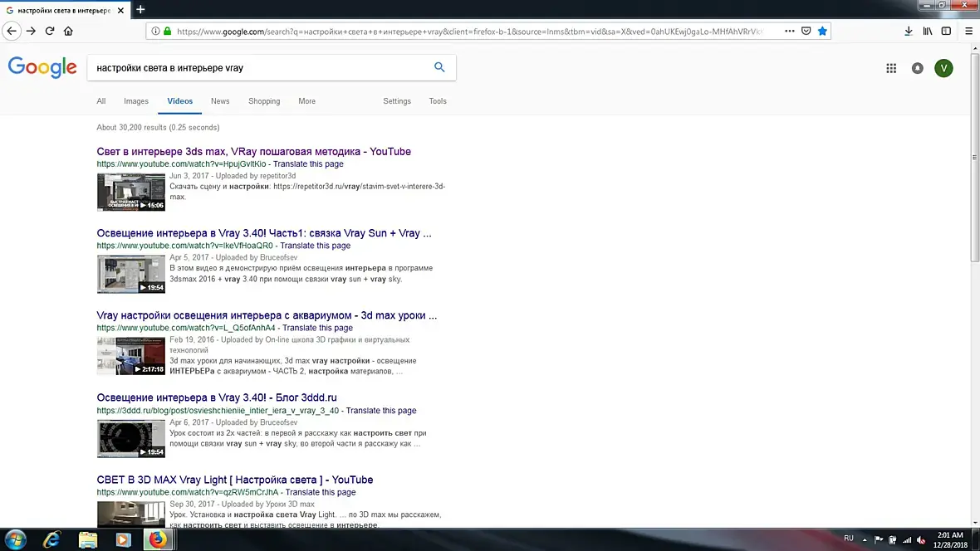Translate the repetitor3d video result page
980x551 pixels.
[308, 163]
